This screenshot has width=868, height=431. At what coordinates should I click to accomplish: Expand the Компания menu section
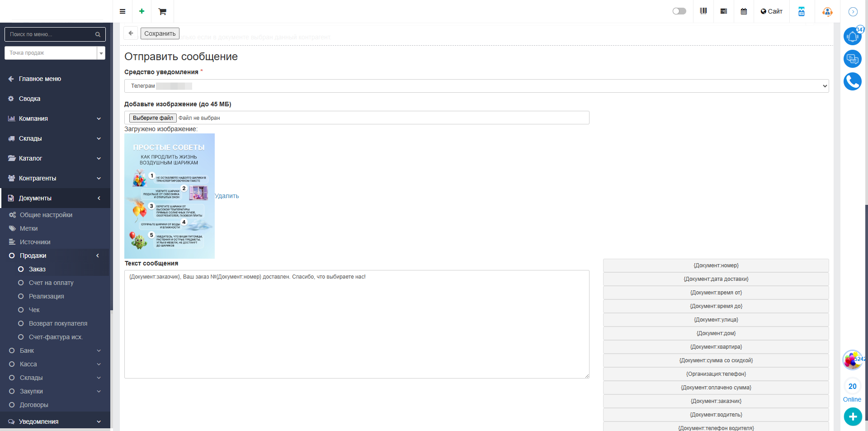point(54,118)
